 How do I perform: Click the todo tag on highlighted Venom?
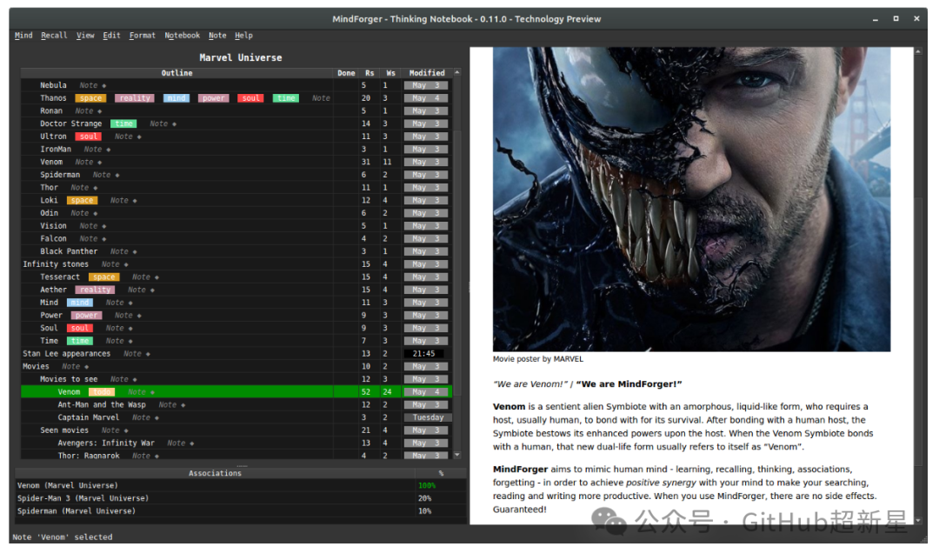101,392
